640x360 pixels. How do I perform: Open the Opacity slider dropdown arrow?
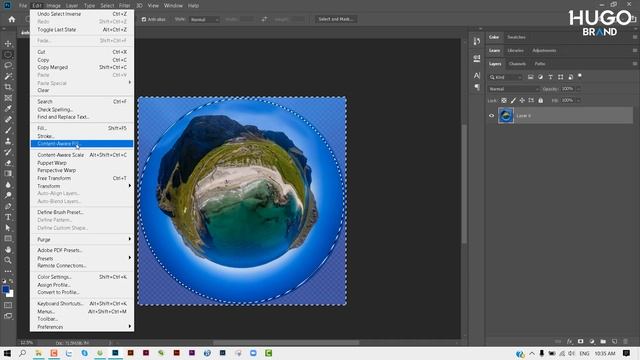click(x=578, y=89)
